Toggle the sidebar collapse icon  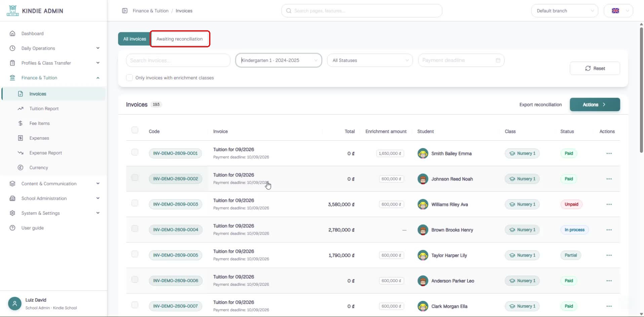click(x=125, y=11)
